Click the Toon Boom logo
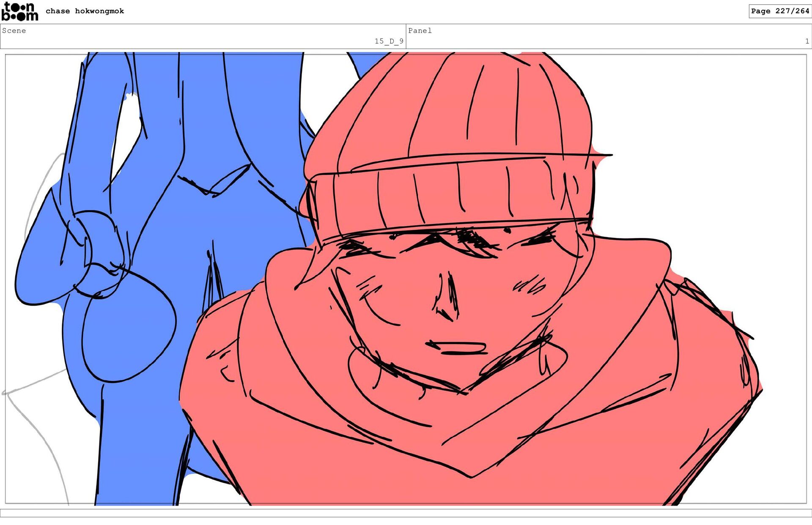This screenshot has width=812, height=525. [x=19, y=11]
